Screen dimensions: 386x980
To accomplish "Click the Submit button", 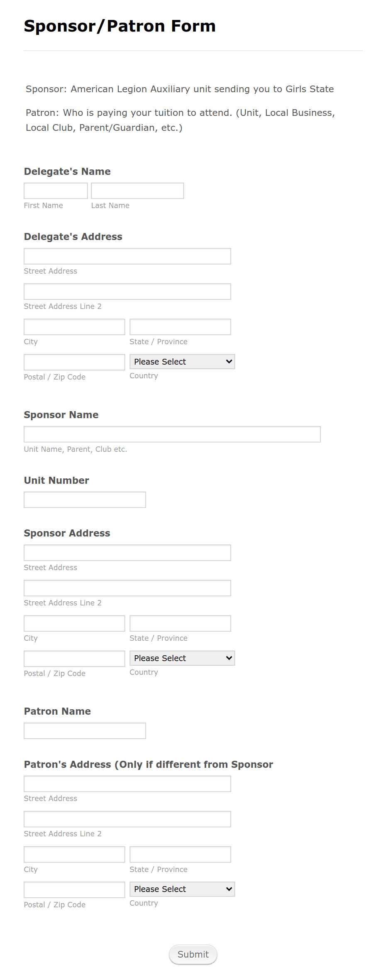I will coord(193,954).
